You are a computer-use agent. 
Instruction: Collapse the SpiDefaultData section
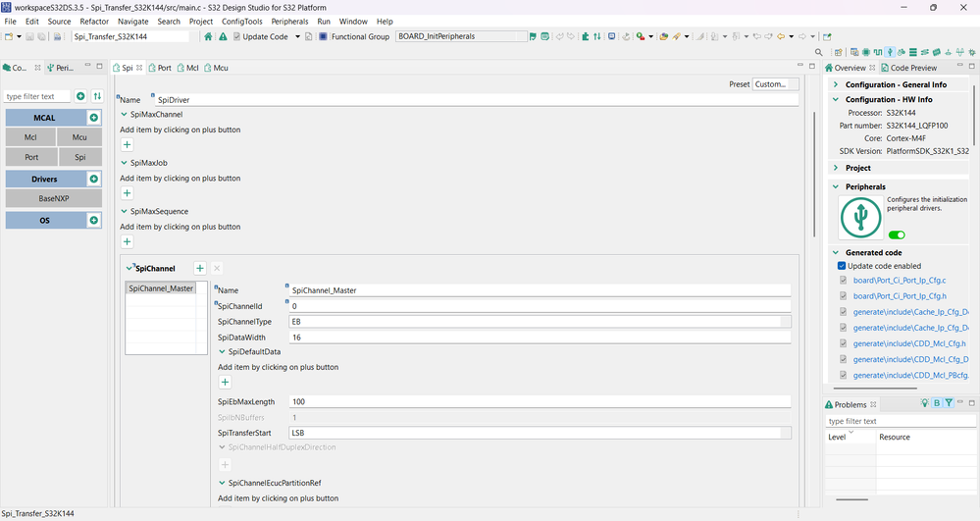(222, 351)
